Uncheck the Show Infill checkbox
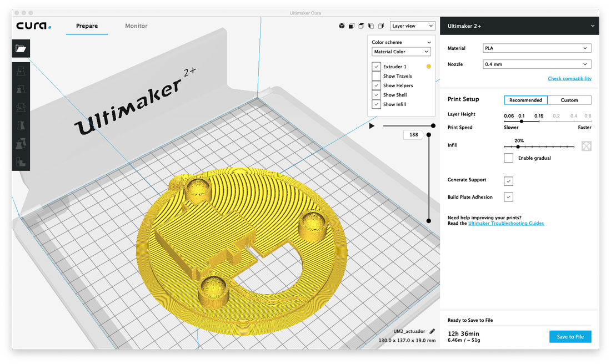Screen dimensions: 611x364 376,104
